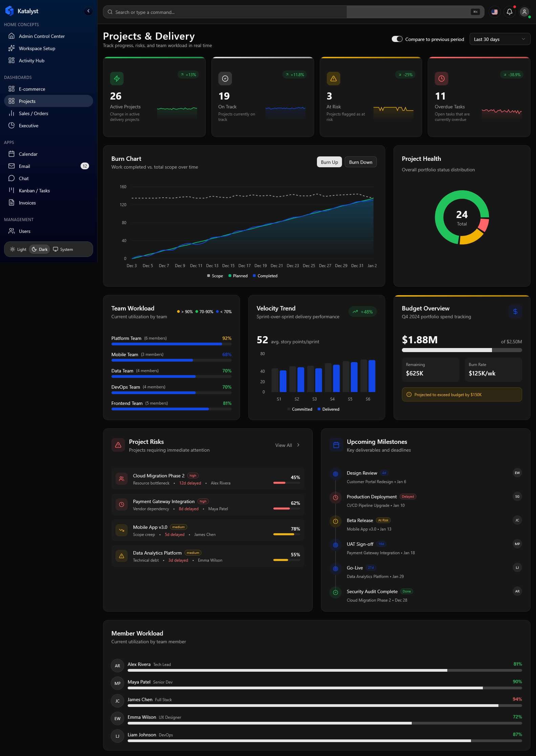Open the user profile avatar menu

(524, 12)
